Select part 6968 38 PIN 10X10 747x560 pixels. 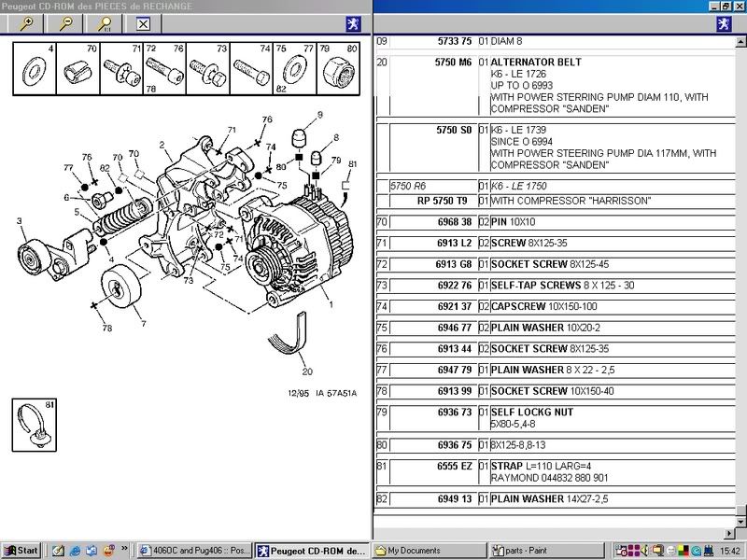click(x=556, y=222)
